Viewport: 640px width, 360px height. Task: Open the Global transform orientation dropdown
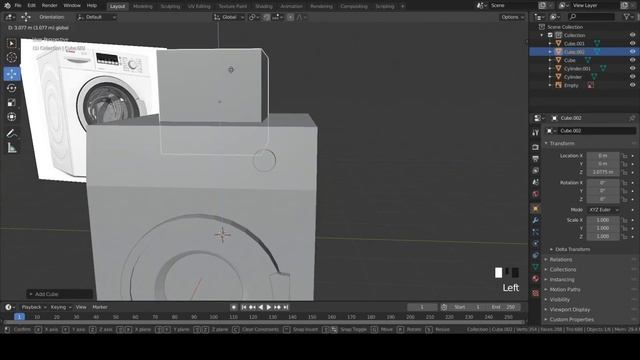tap(229, 17)
